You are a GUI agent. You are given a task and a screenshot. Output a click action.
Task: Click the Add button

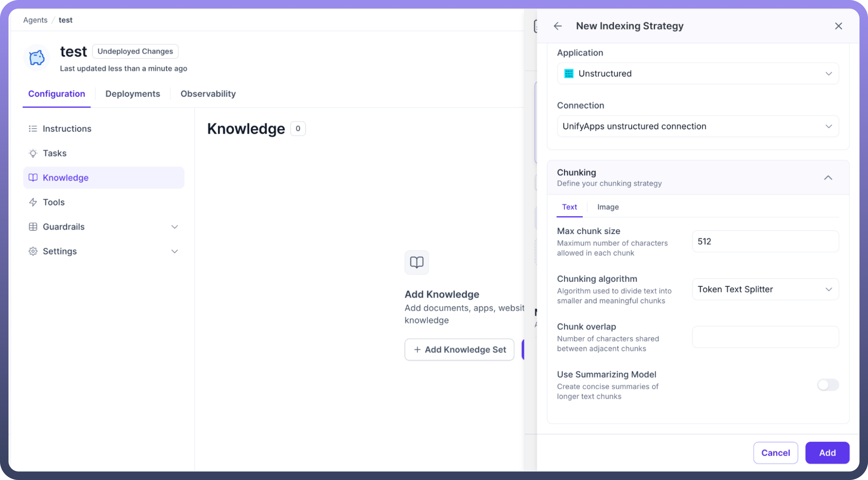827,452
